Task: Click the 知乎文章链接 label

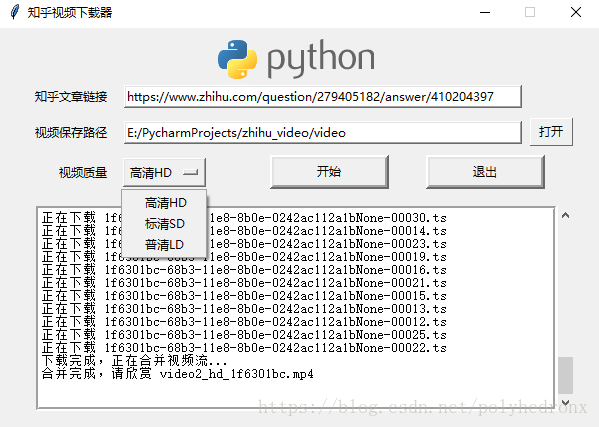Action: coord(71,97)
